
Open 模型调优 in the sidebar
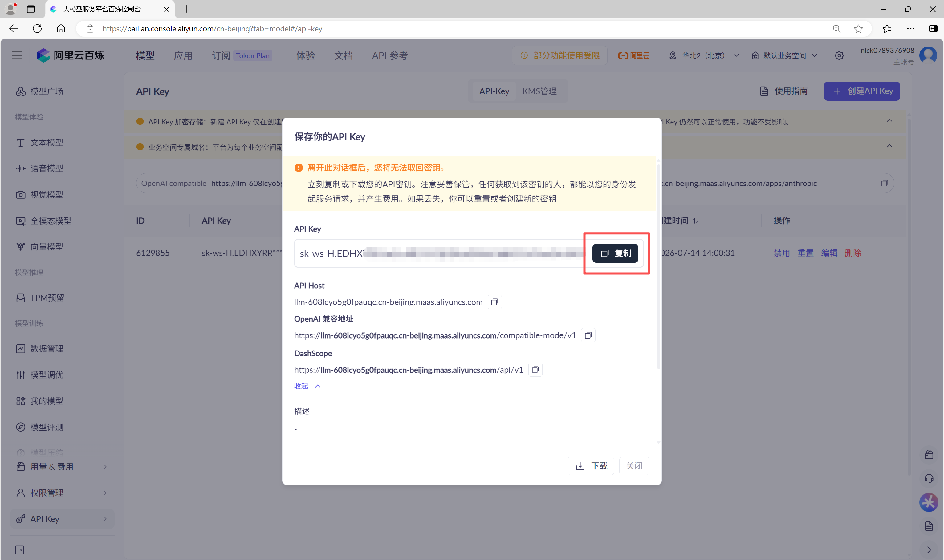click(x=39, y=375)
